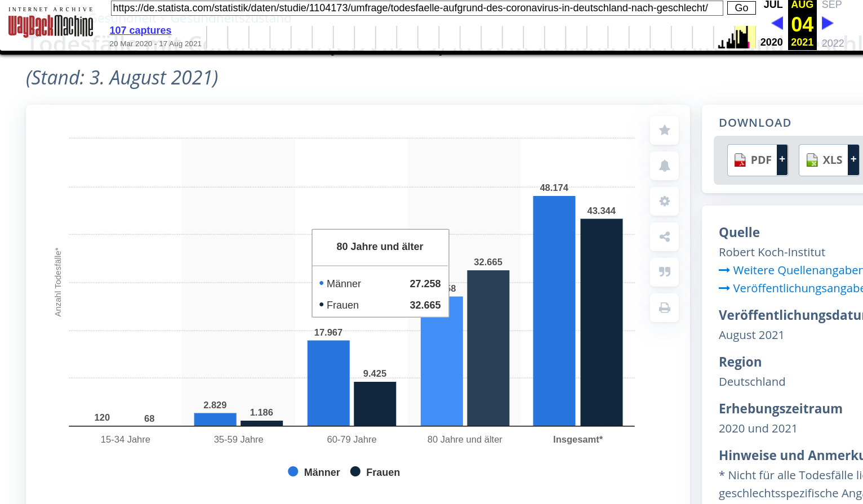Viewport: 863px width, 504px height.
Task: Click the 60-79 Jahre Frauen bar 9.425
Action: [x=375, y=404]
